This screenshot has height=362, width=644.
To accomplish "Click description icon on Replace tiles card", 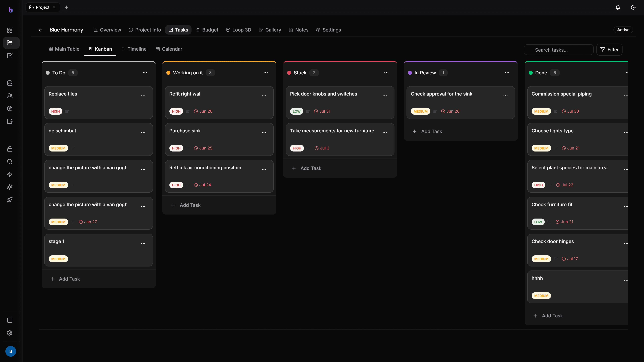I will (67, 111).
